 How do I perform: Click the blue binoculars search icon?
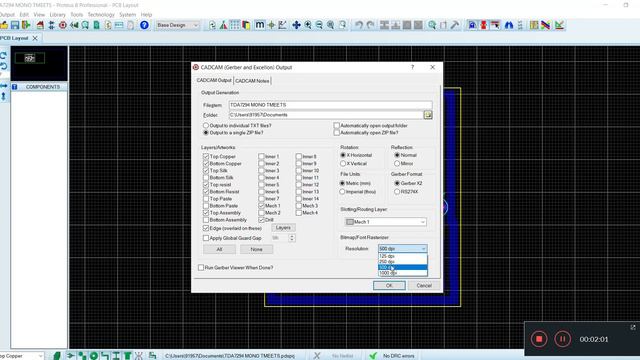coord(509,25)
